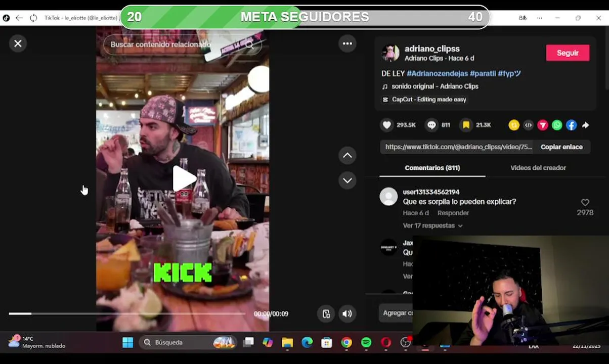This screenshot has width=609, height=364.
Task: Like the user131334562194 comment
Action: point(585,203)
